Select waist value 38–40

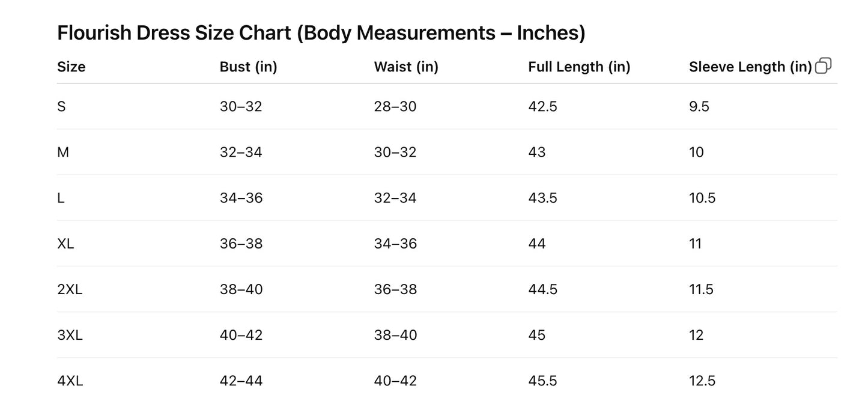[x=395, y=335]
